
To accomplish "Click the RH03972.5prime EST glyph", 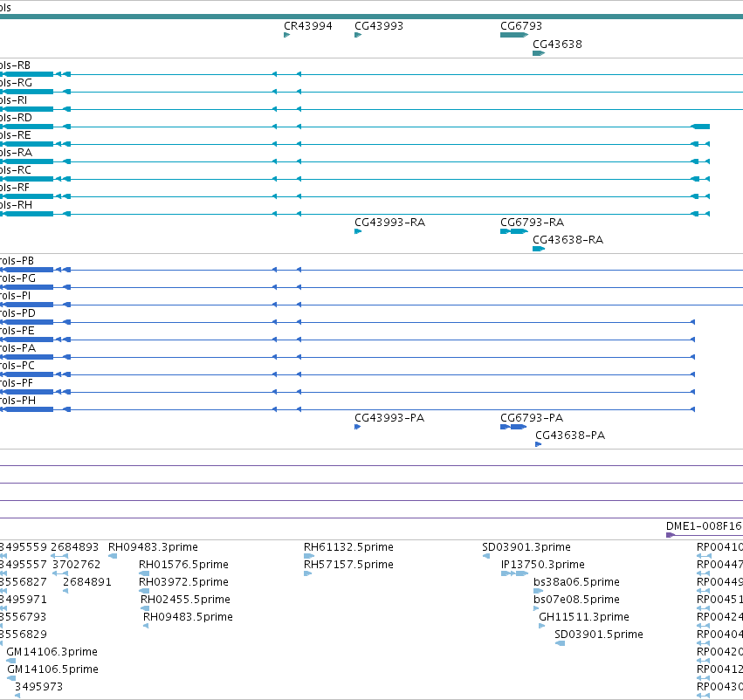I will click(x=144, y=591).
